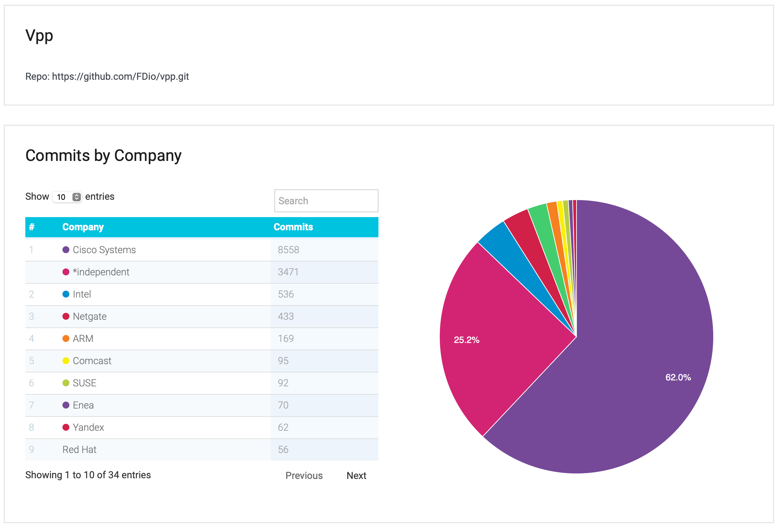This screenshot has height=532, width=777.
Task: Select the Red Hat company name
Action: pos(79,449)
